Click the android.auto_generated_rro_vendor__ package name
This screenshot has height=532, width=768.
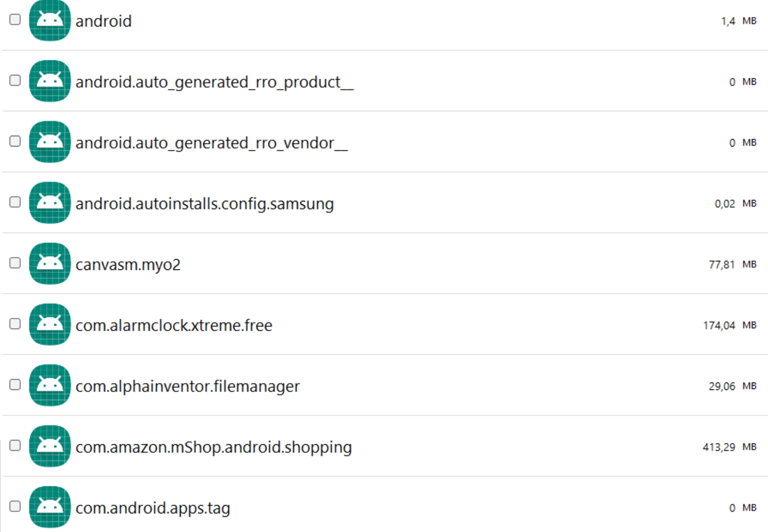pos(212,143)
